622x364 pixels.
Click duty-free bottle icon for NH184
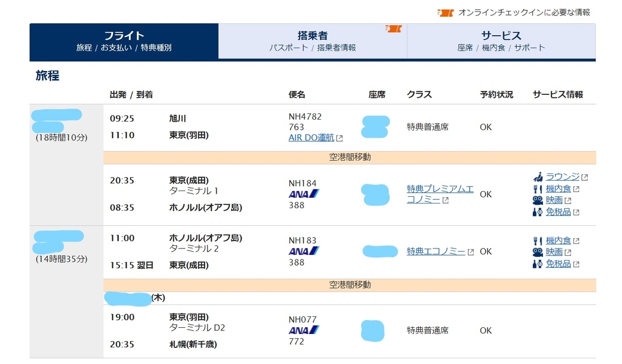click(x=538, y=212)
